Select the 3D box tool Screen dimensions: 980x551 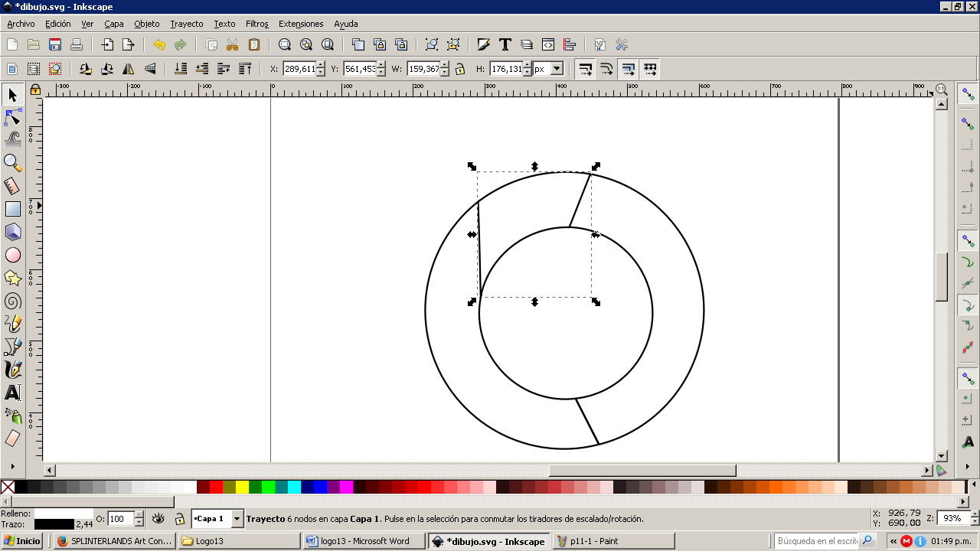pos(12,232)
